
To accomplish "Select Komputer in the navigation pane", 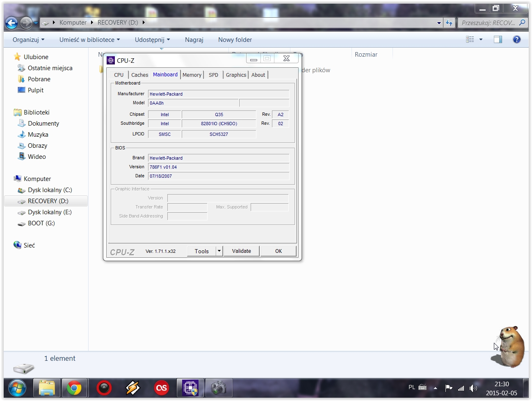I will (x=37, y=179).
